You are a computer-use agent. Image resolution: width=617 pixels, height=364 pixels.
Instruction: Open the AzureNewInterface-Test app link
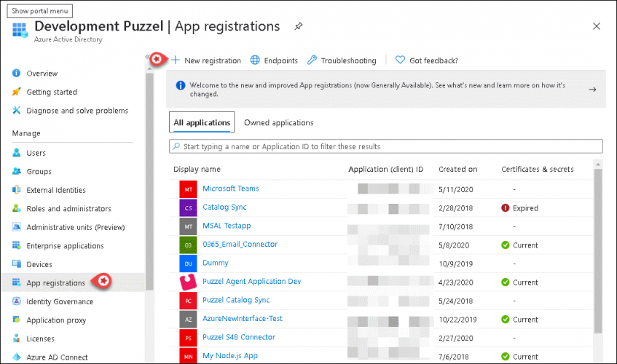click(242, 319)
